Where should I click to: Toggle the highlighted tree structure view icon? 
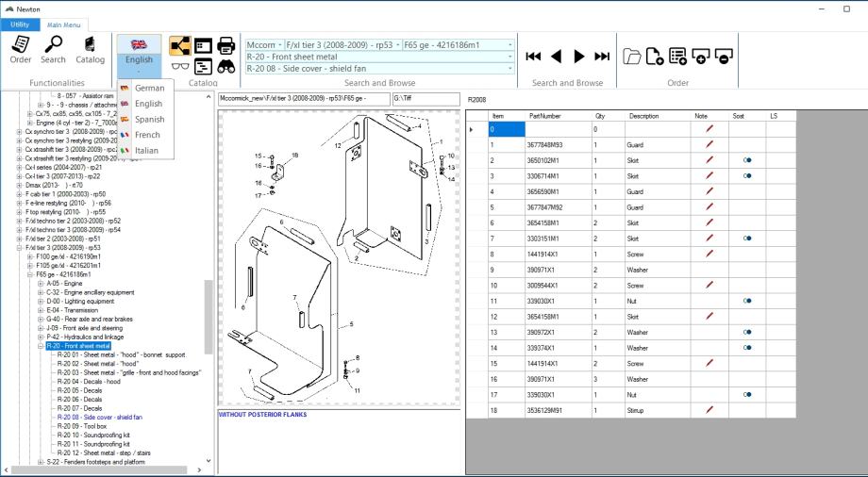point(179,44)
